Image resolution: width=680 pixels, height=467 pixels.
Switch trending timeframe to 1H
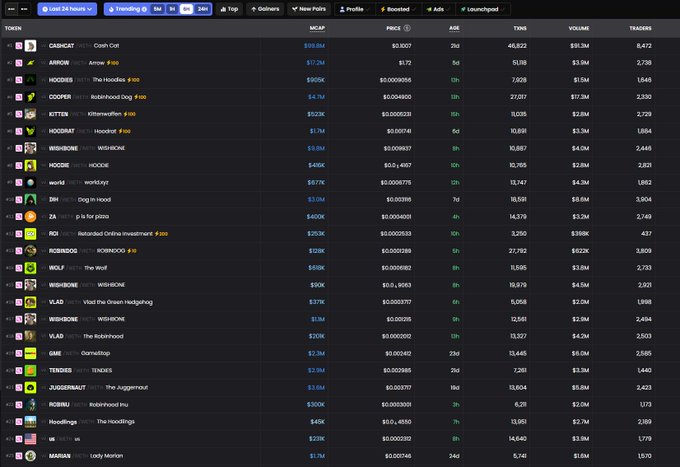click(x=172, y=9)
